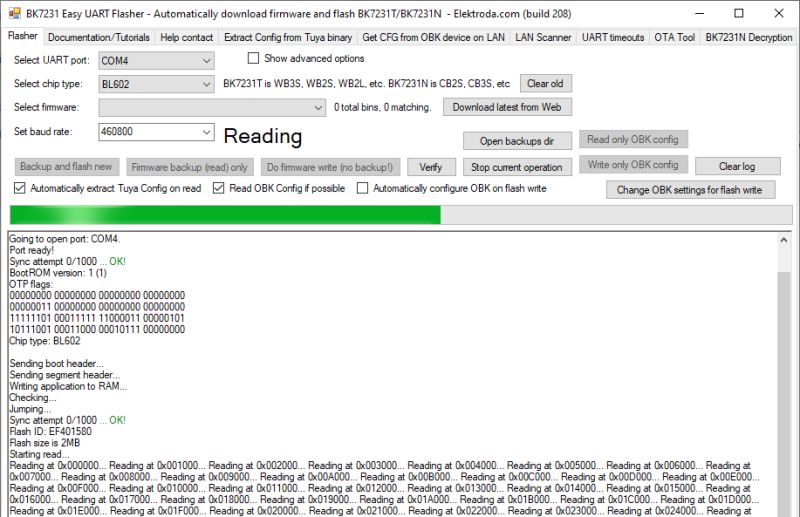Click the large 'Reading' status label

pos(263,136)
